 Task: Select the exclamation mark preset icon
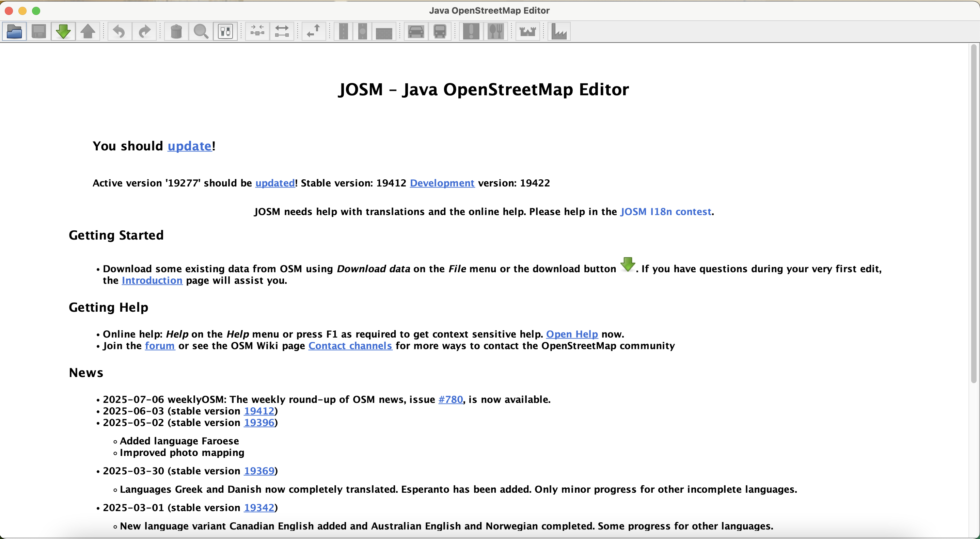pyautogui.click(x=471, y=32)
